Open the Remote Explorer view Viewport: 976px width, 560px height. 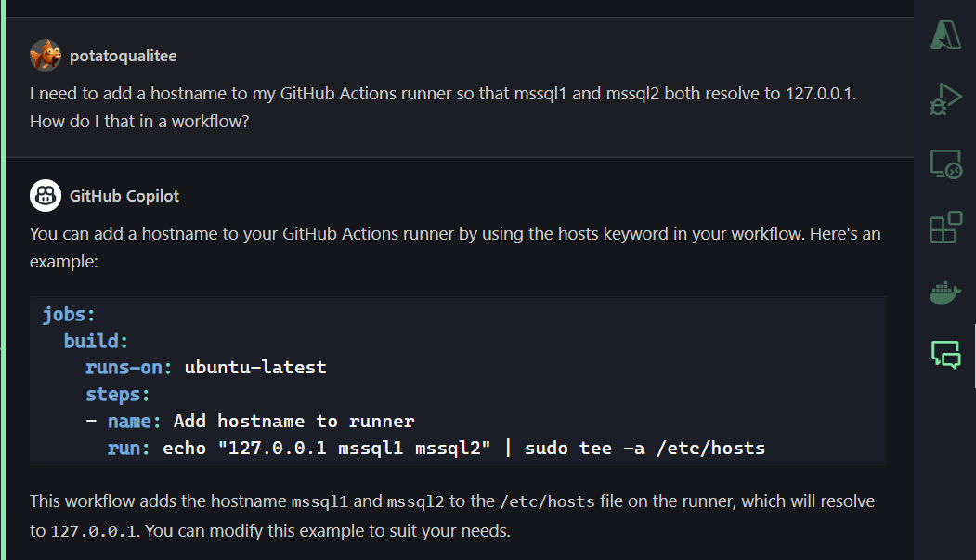tap(945, 164)
